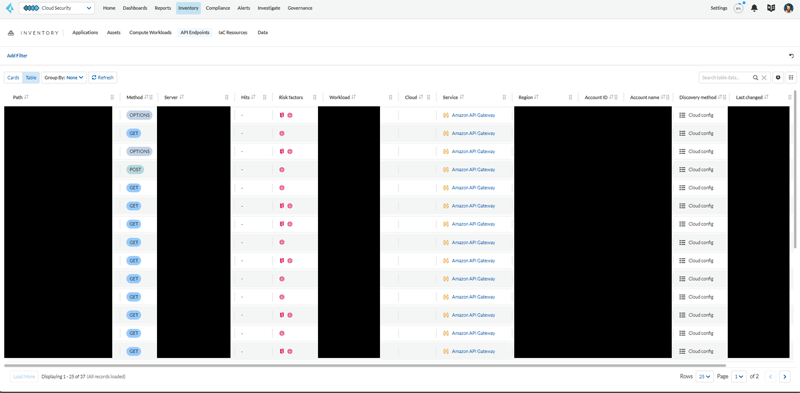Reset filters with the undo arrow icon
The height and width of the screenshot is (393, 800).
coord(791,56)
